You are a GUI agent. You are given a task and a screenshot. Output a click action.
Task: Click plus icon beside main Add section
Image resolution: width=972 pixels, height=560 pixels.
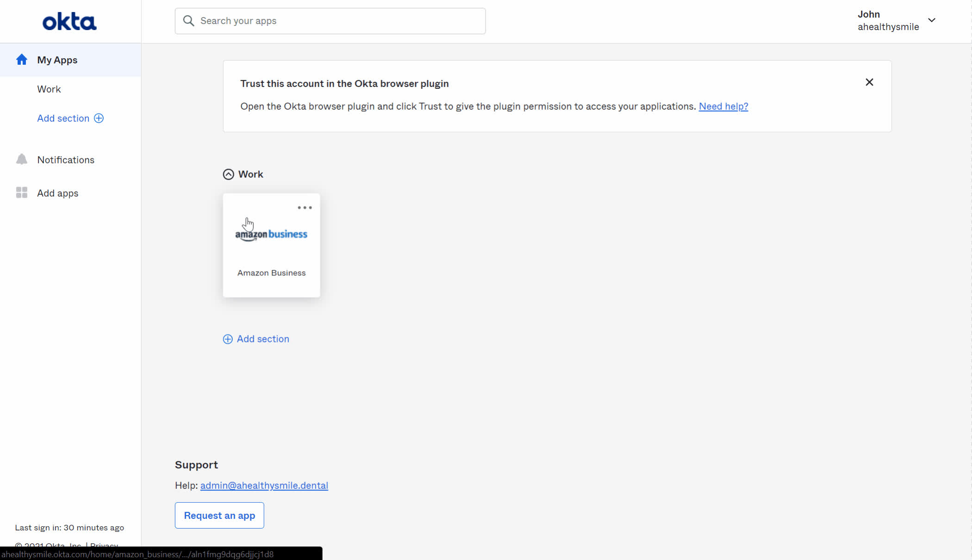click(x=228, y=339)
